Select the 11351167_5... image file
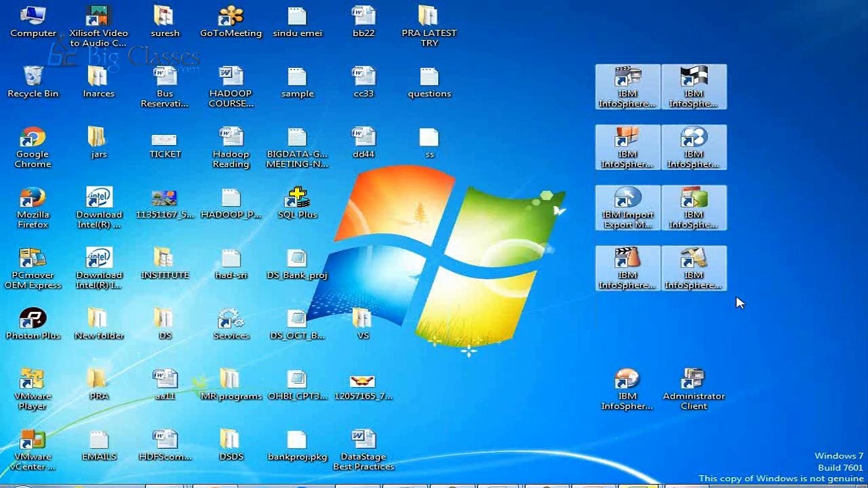This screenshot has height=488, width=868. pos(165,203)
